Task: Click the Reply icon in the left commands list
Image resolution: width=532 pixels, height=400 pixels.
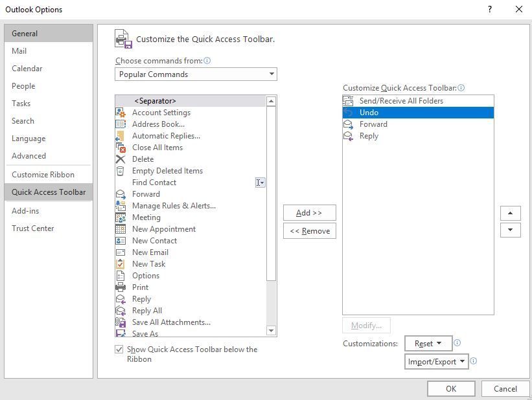Action: point(121,299)
